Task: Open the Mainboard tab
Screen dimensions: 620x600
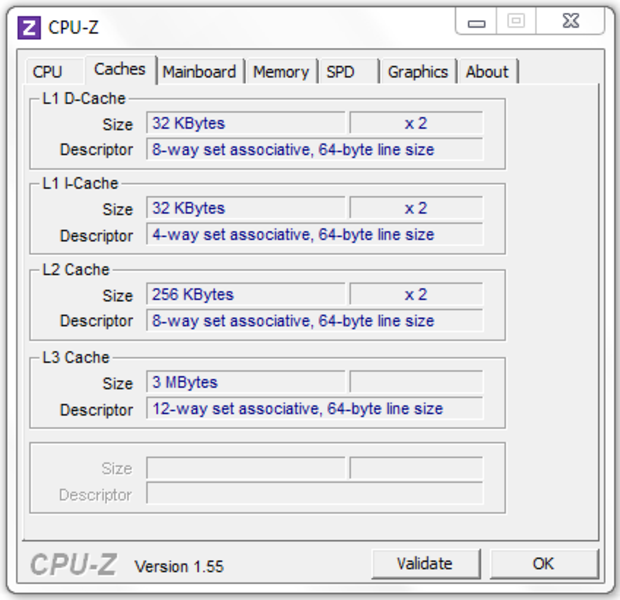Action: (200, 72)
